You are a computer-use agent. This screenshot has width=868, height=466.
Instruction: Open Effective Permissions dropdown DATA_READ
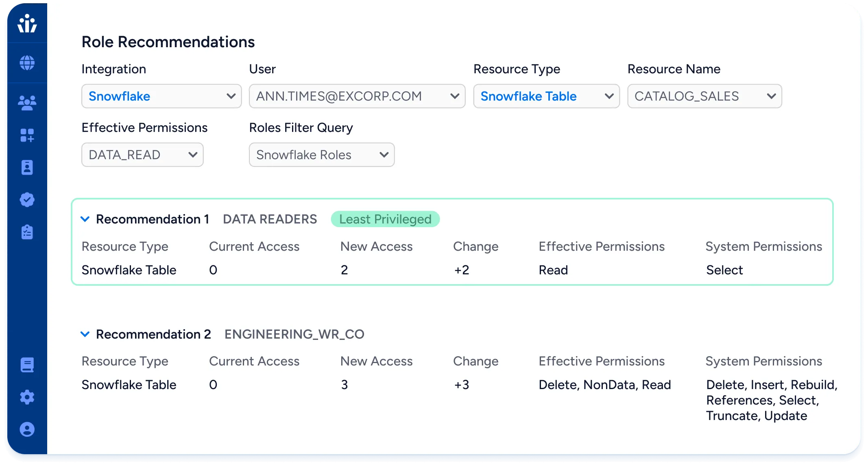pos(142,155)
